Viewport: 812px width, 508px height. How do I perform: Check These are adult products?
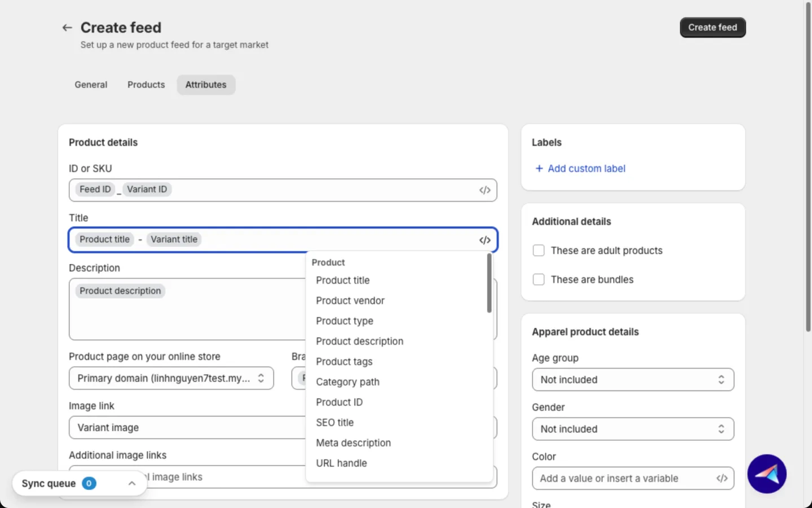click(539, 251)
